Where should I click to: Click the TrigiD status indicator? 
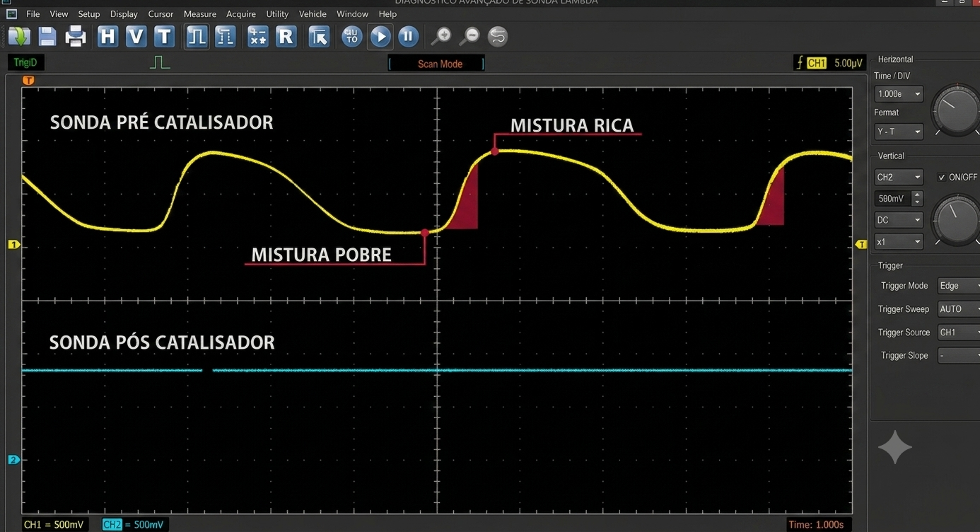click(25, 62)
